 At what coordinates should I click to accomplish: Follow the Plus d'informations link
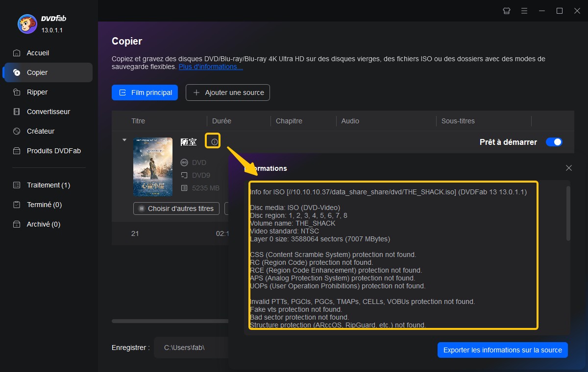[x=211, y=67]
